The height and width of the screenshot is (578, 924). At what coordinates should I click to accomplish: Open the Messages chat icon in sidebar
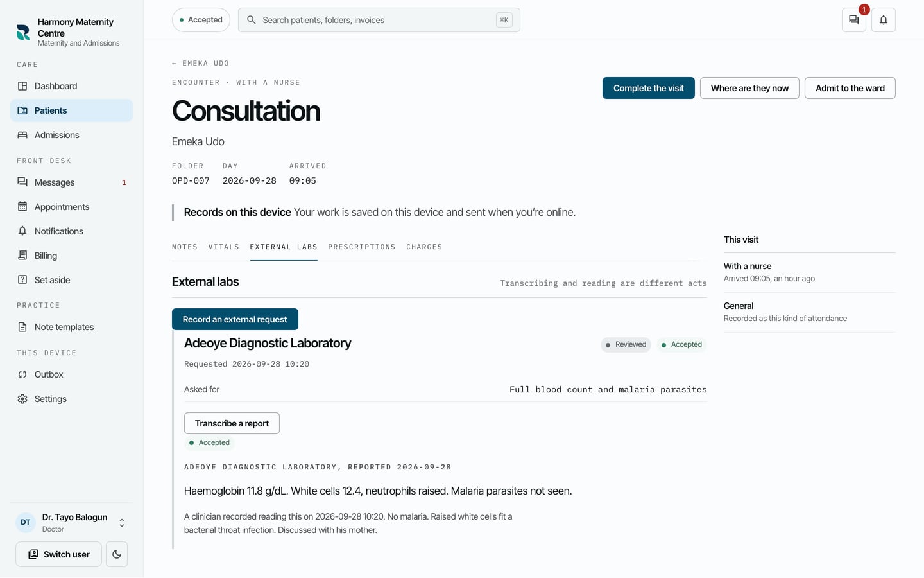point(22,182)
